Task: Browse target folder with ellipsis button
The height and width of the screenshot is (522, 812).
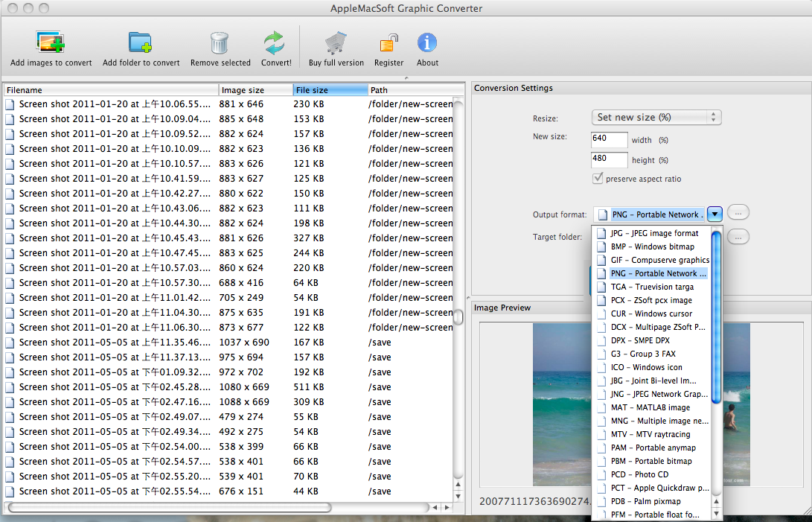Action: (x=738, y=237)
